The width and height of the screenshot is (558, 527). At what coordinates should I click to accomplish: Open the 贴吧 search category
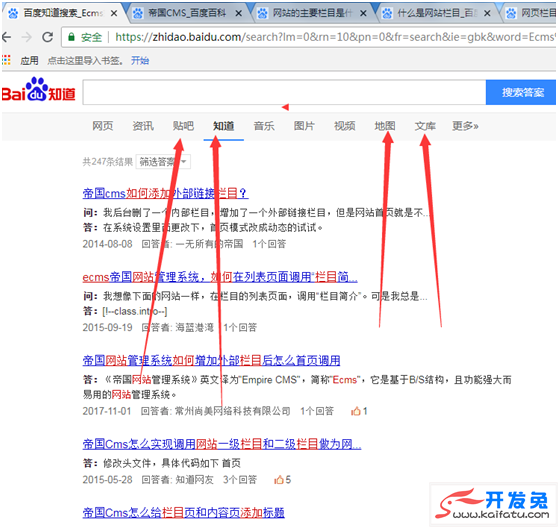[183, 126]
